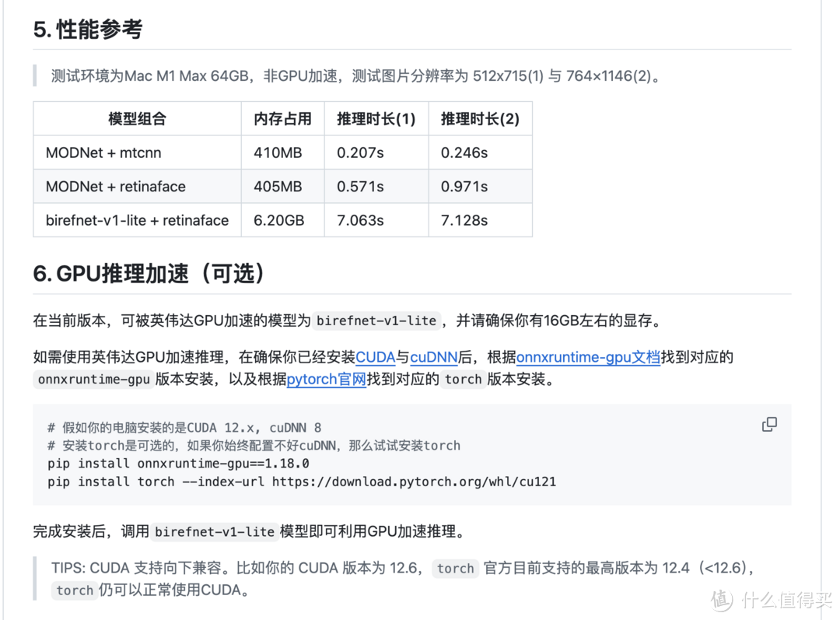Viewport: 840px width, 620px height.
Task: Open the CUDA link
Action: coord(376,357)
